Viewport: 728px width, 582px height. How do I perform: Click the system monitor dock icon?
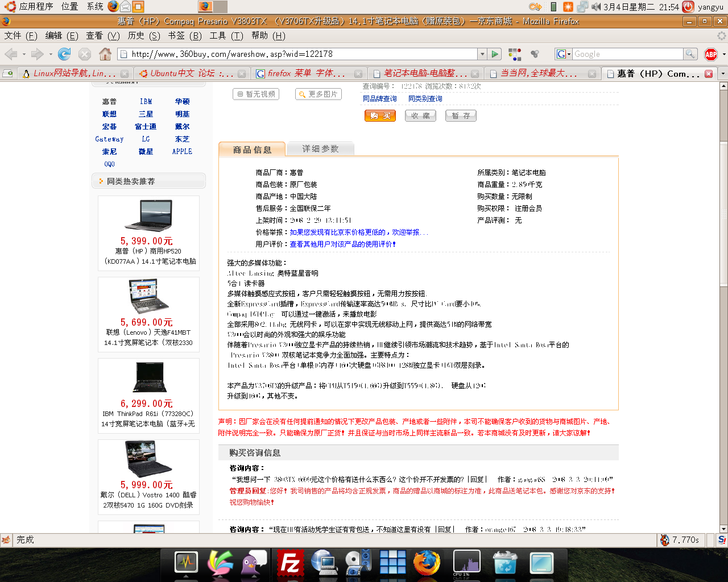(x=186, y=563)
